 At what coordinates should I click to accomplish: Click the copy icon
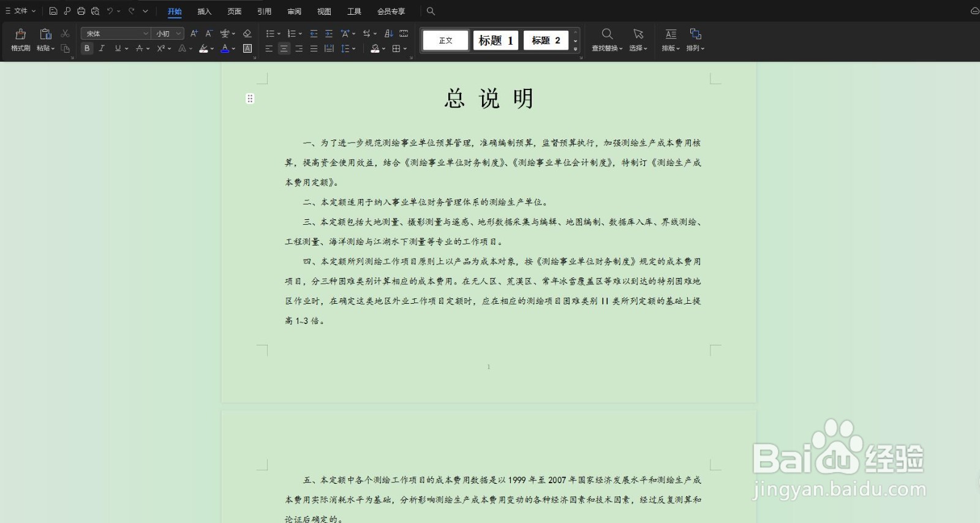coord(65,48)
